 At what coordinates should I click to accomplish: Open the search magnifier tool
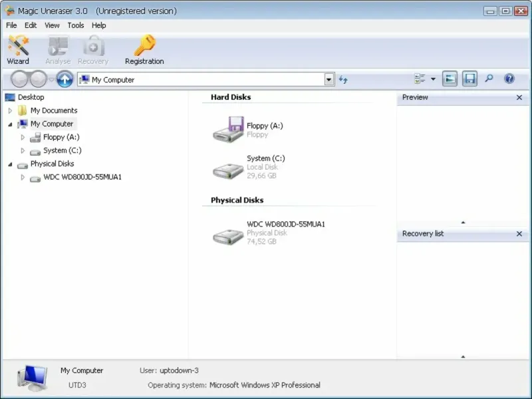pos(489,78)
